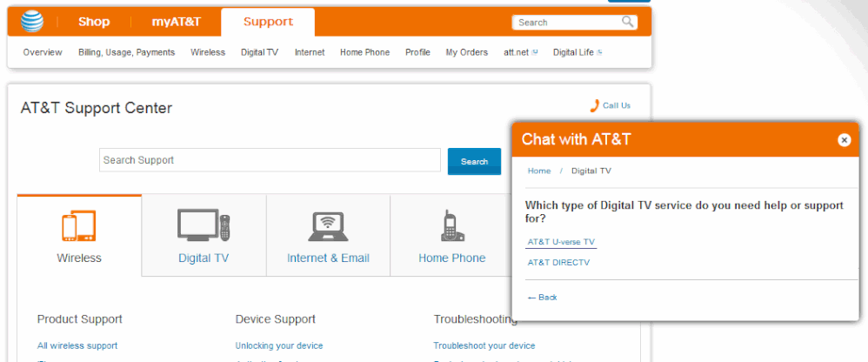The image size is (868, 362).
Task: Click Home in chat breadcrumb
Action: (x=539, y=171)
